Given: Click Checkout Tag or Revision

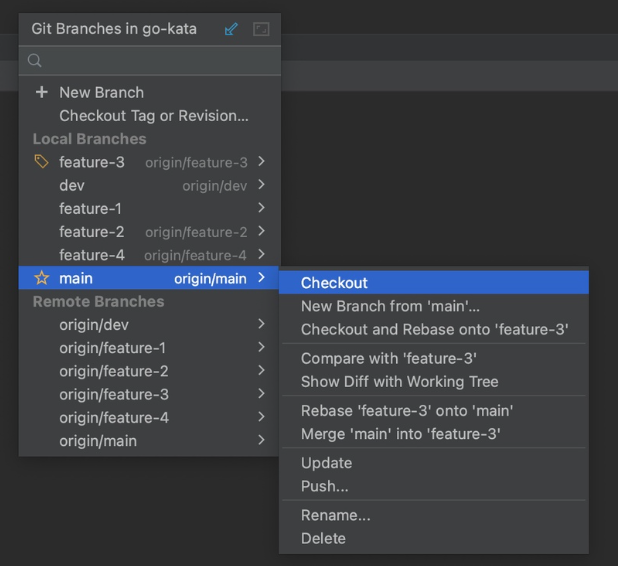Looking at the screenshot, I should tap(154, 116).
